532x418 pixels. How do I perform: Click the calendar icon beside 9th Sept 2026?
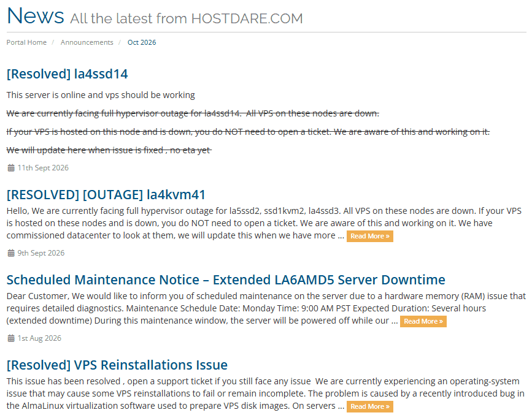click(x=11, y=253)
